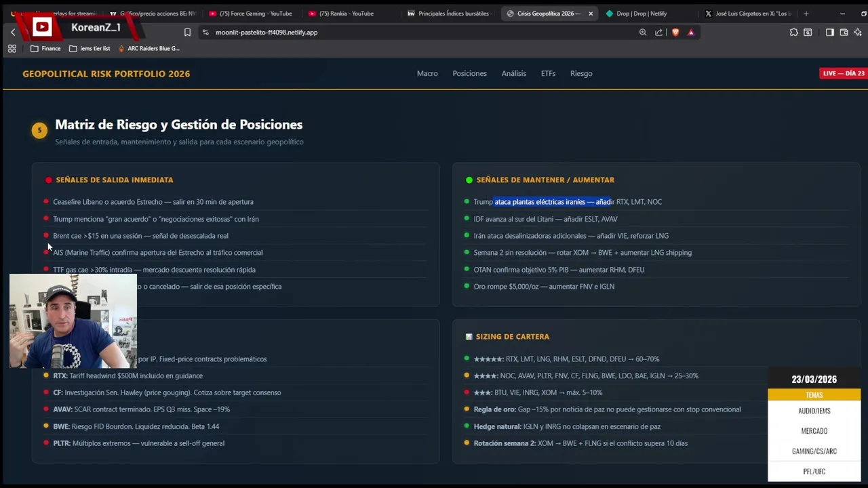
Task: Click the Sizing de Cartera chart icon
Action: click(469, 337)
